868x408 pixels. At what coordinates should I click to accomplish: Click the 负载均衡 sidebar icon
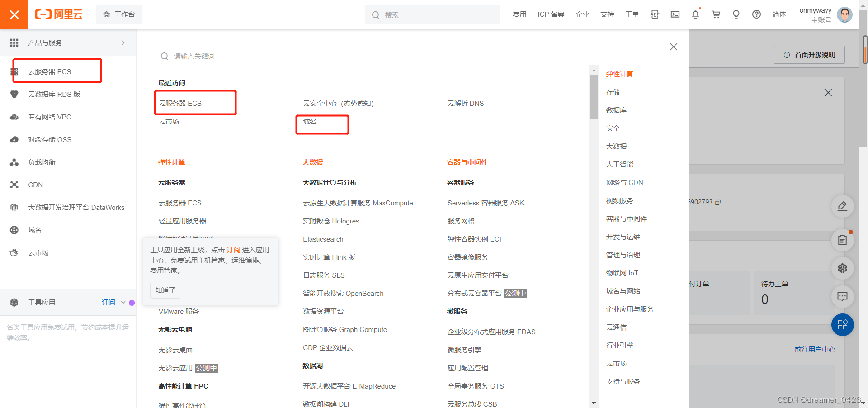14,162
